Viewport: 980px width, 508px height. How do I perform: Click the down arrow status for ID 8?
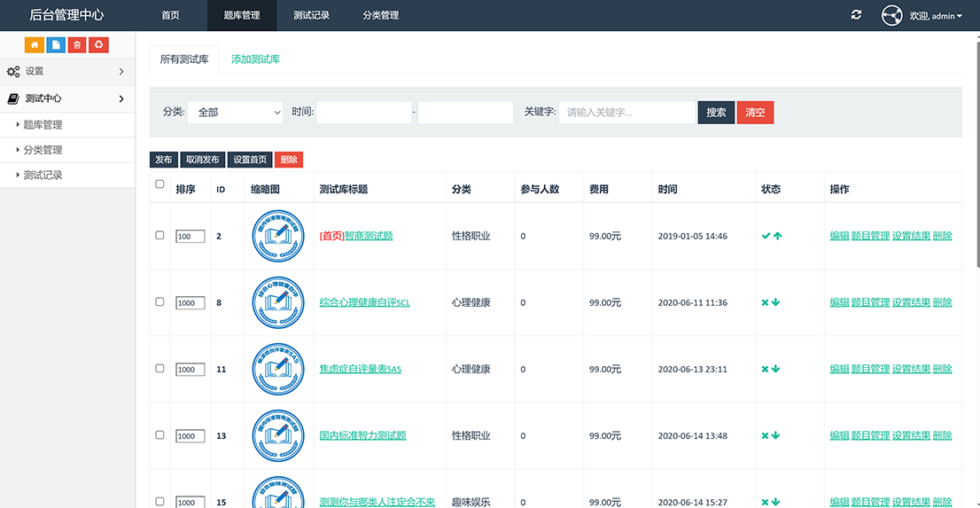coord(775,302)
